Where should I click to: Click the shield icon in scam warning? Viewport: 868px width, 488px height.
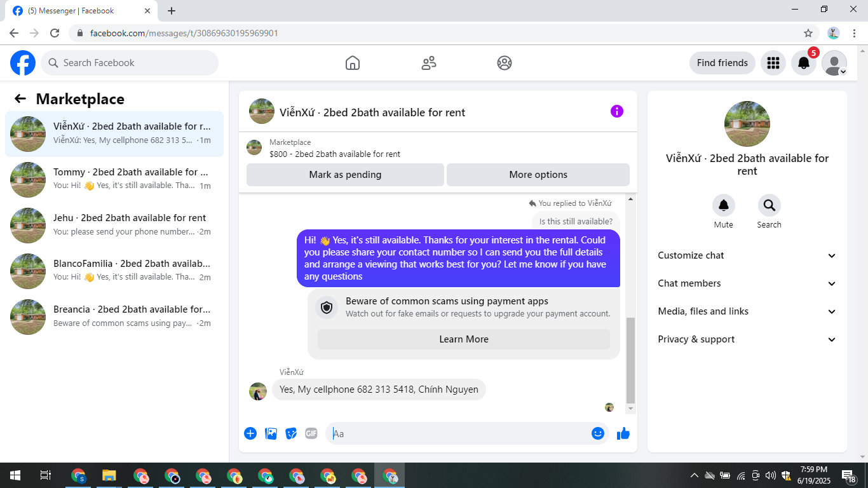[x=327, y=308]
